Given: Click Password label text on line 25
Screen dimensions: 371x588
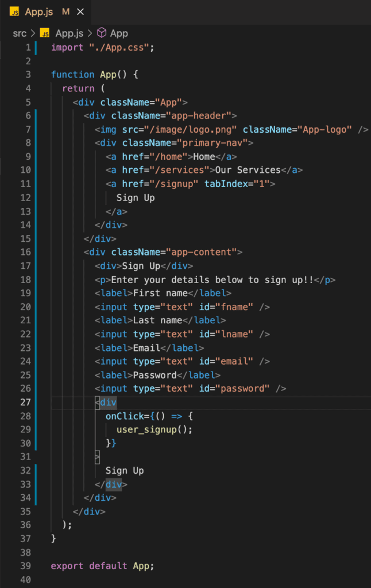Looking at the screenshot, I should pyautogui.click(x=154, y=376).
